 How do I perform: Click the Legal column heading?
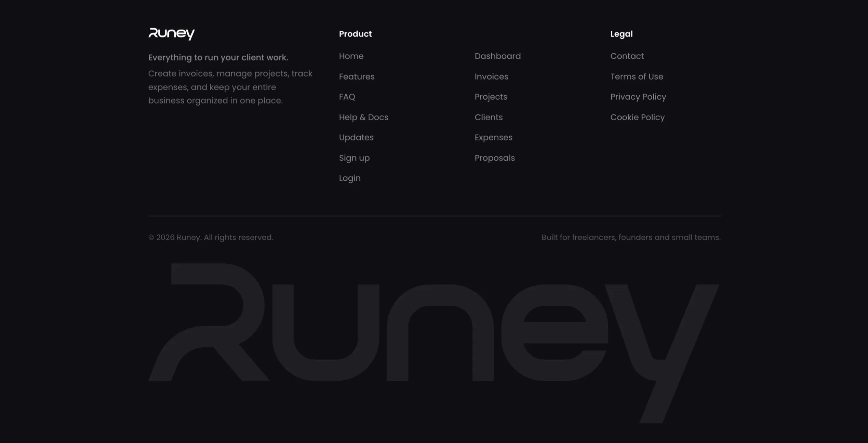621,34
